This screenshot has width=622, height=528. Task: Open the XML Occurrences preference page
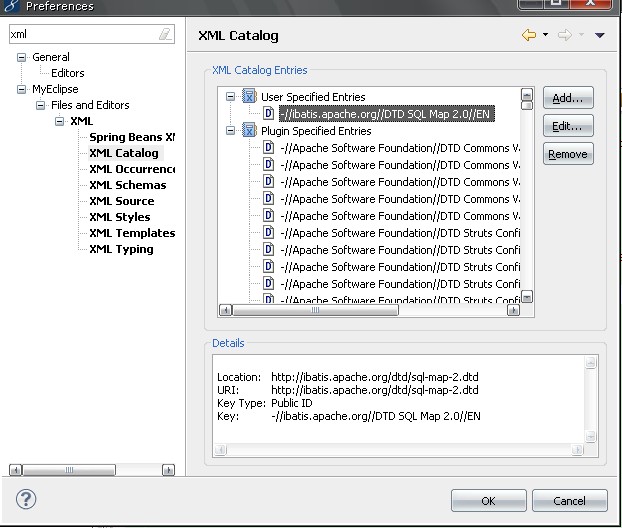[x=132, y=169]
